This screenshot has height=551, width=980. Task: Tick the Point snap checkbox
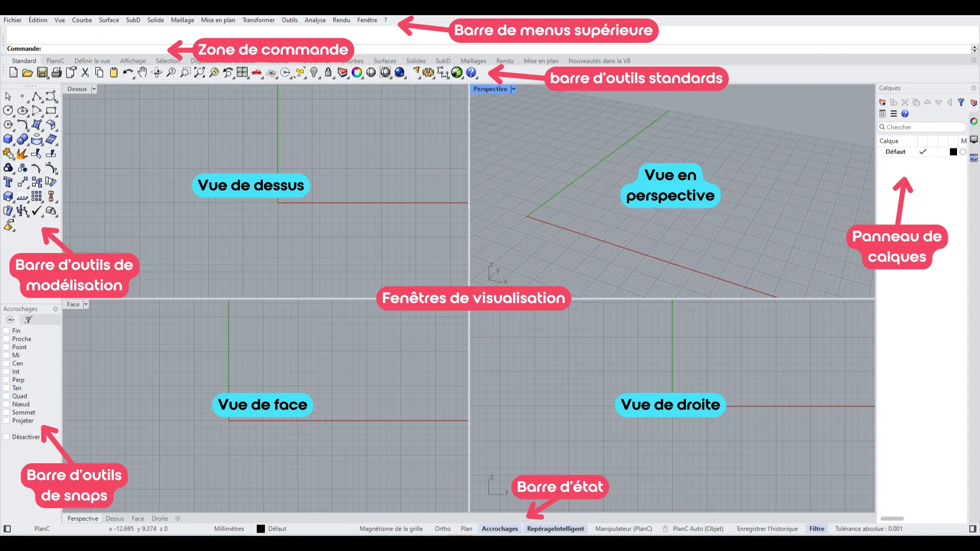(x=7, y=347)
